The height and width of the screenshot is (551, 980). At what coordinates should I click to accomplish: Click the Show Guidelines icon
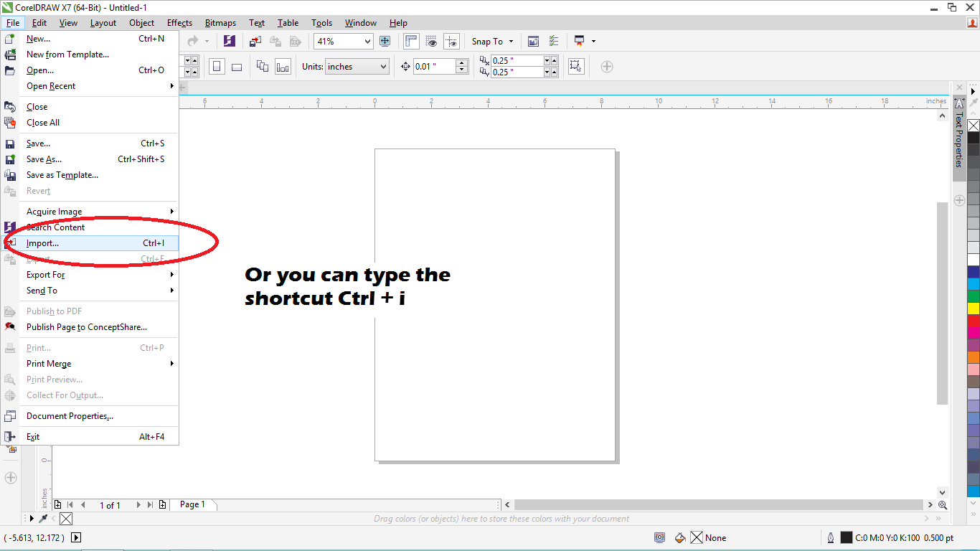click(x=451, y=41)
